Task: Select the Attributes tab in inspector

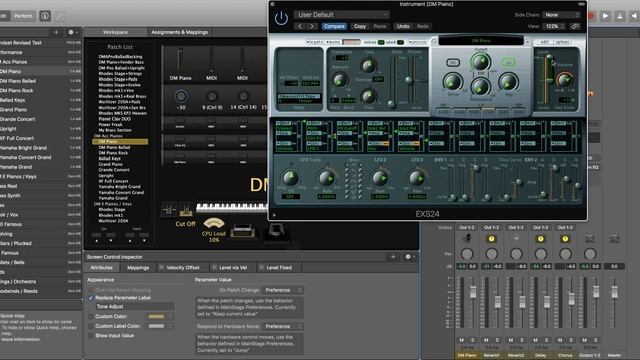Action: pyautogui.click(x=102, y=268)
